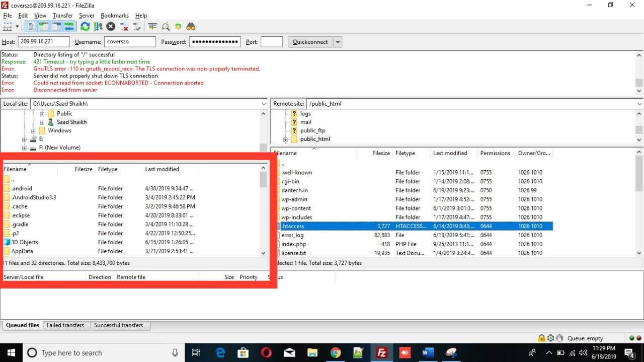Screen dimensions: 644x362
Task: Click the Username input field
Action: [x=130, y=42]
